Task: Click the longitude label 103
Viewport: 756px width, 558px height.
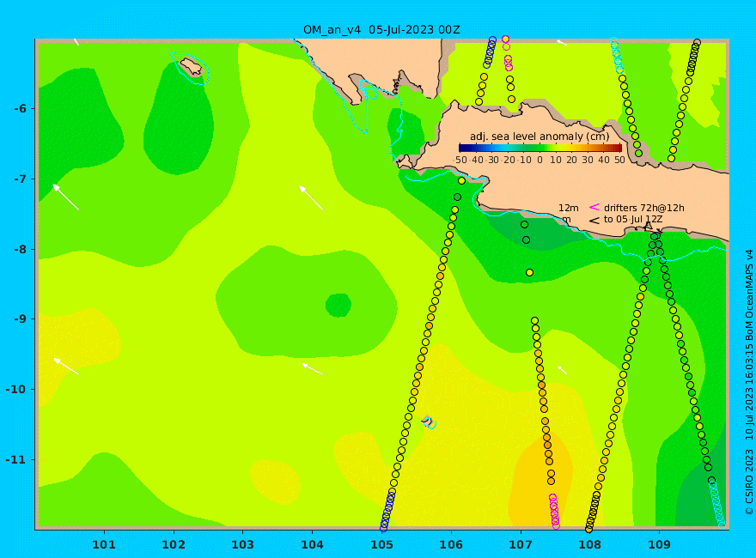Action: point(242,545)
